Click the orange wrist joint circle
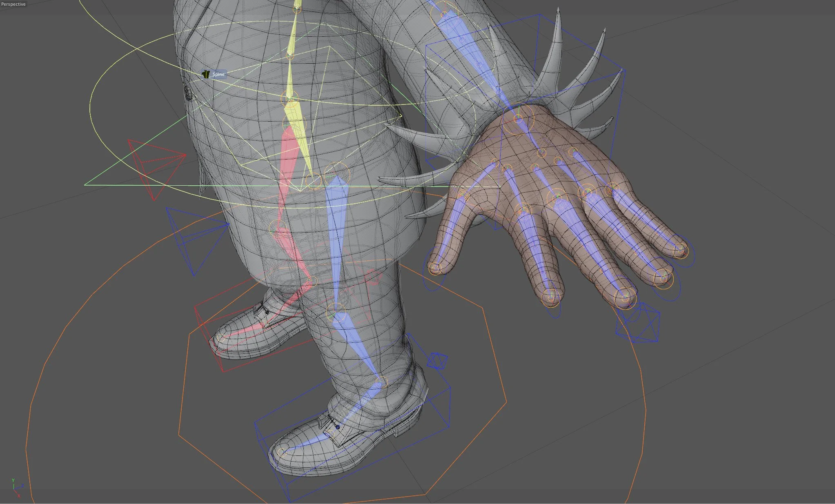Screen dimensions: 835x504 (x=518, y=119)
